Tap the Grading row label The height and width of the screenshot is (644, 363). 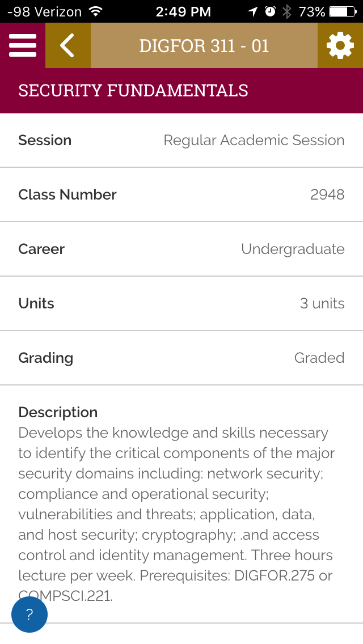click(46, 358)
